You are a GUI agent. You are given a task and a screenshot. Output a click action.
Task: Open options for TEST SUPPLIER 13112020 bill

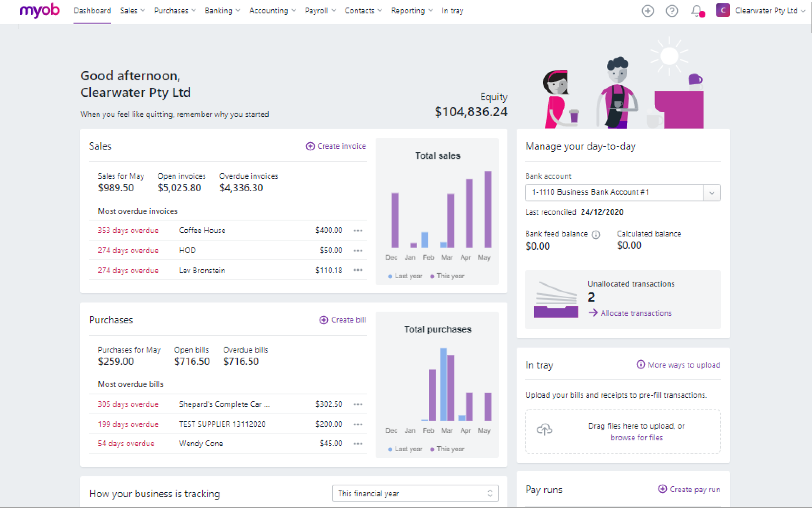coord(358,424)
